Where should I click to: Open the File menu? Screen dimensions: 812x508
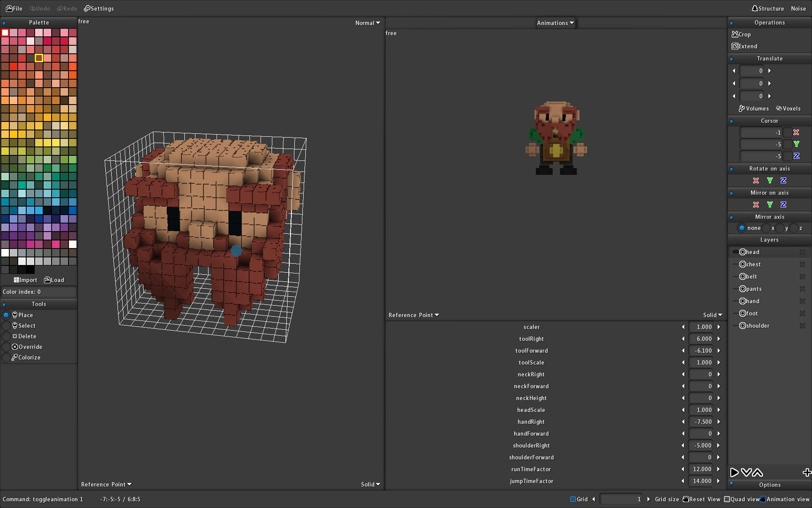14,8
